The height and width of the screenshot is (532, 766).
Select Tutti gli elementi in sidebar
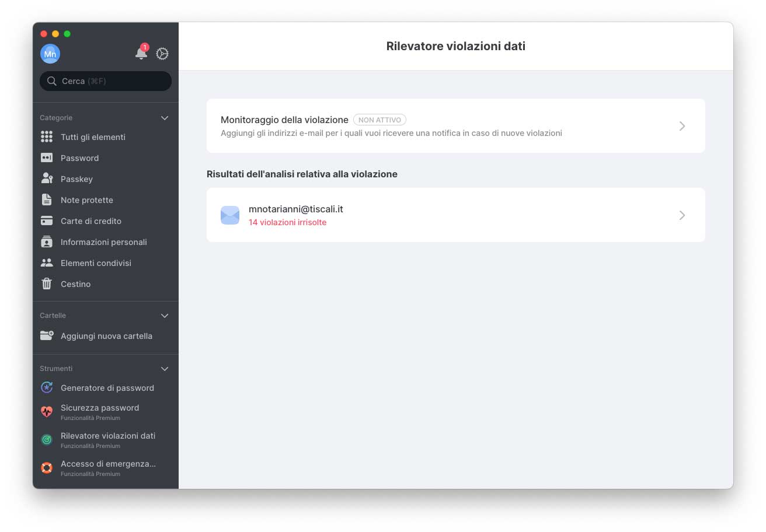[93, 137]
